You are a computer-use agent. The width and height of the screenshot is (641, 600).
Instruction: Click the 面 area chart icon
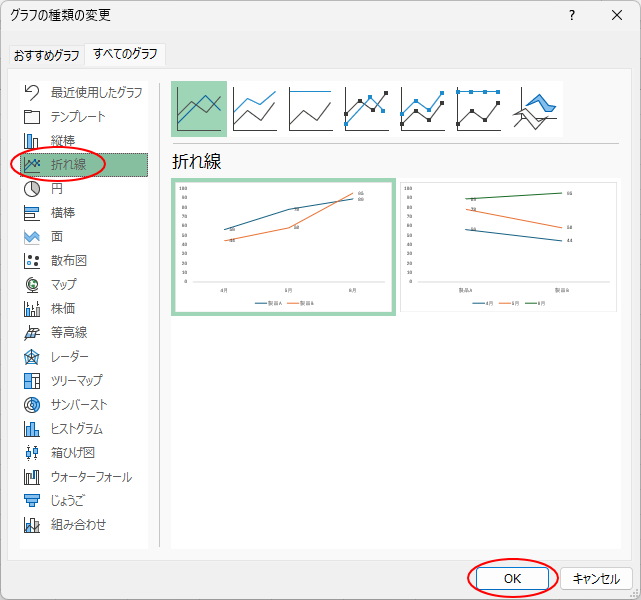(32, 237)
